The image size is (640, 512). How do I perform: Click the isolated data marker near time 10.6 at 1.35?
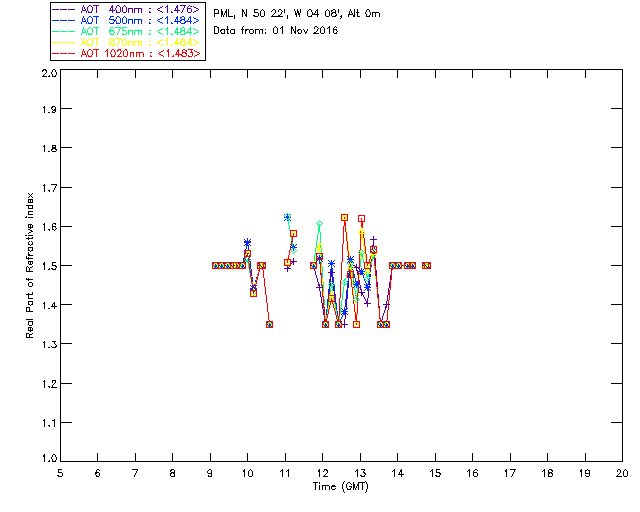tap(269, 325)
